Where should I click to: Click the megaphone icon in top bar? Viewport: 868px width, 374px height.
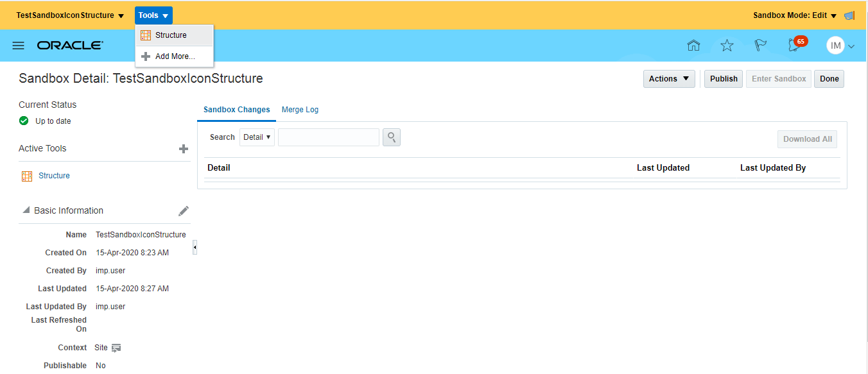click(x=849, y=15)
